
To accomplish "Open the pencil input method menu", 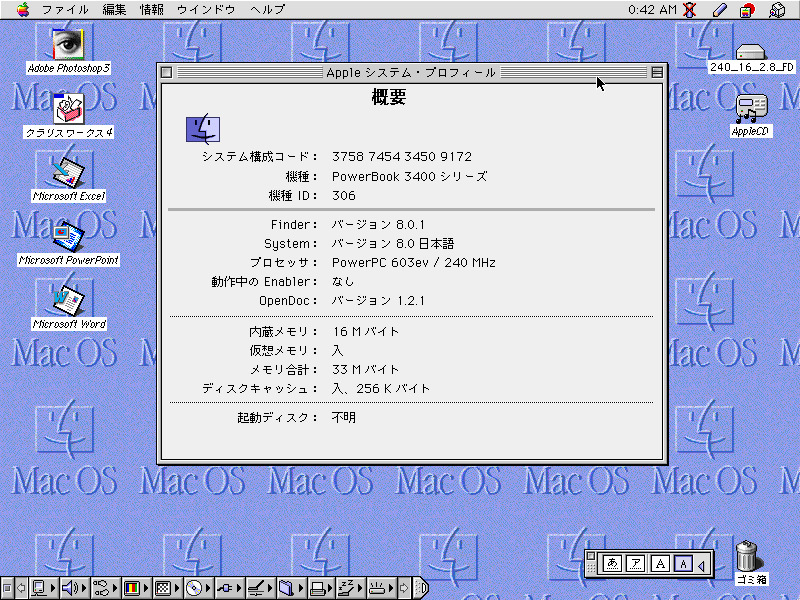I will [720, 10].
